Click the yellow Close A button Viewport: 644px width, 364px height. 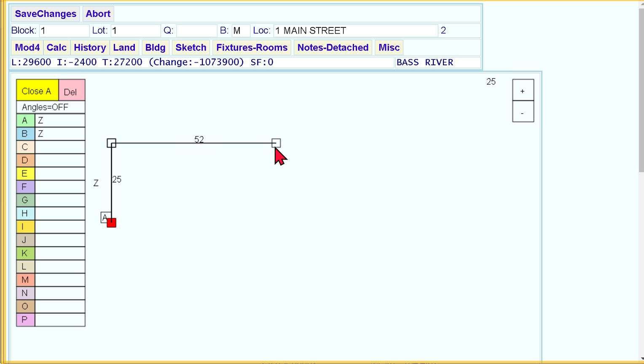[x=37, y=90]
